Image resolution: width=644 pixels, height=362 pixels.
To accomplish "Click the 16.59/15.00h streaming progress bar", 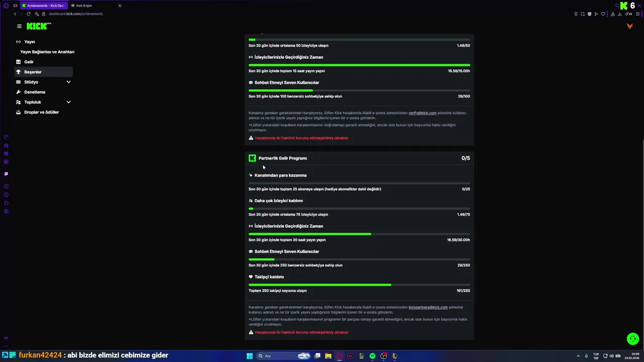I will click(359, 65).
